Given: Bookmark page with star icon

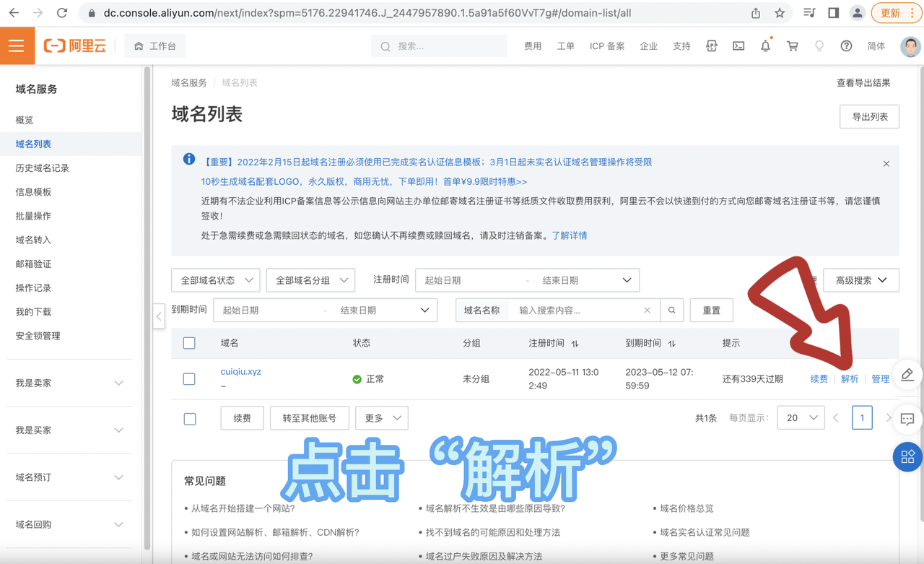Looking at the screenshot, I should [x=780, y=13].
